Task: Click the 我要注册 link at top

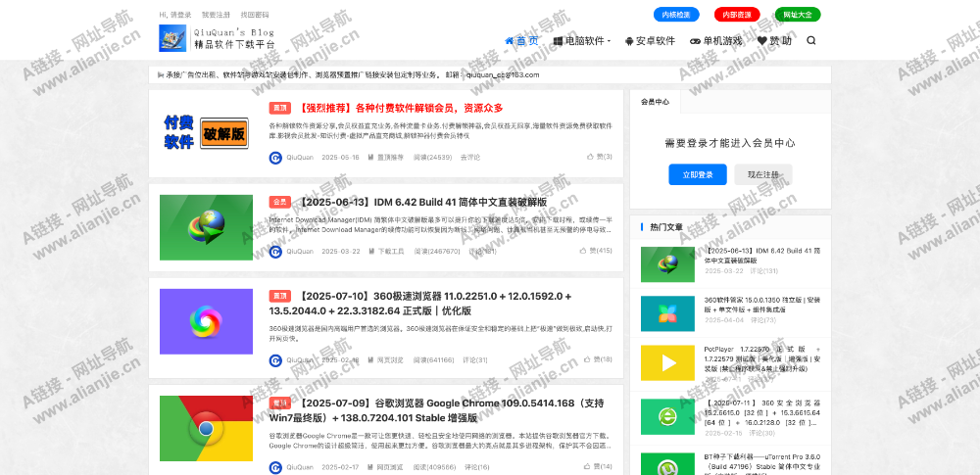Action: (x=216, y=15)
